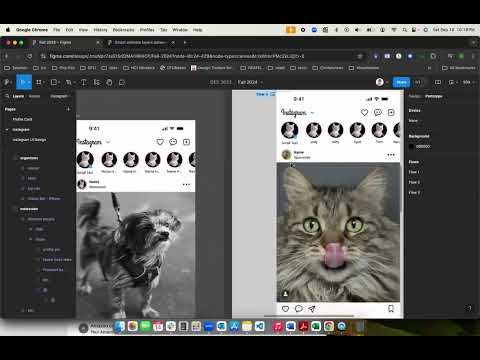
Task: Click the blue Share button
Action: coord(401,82)
